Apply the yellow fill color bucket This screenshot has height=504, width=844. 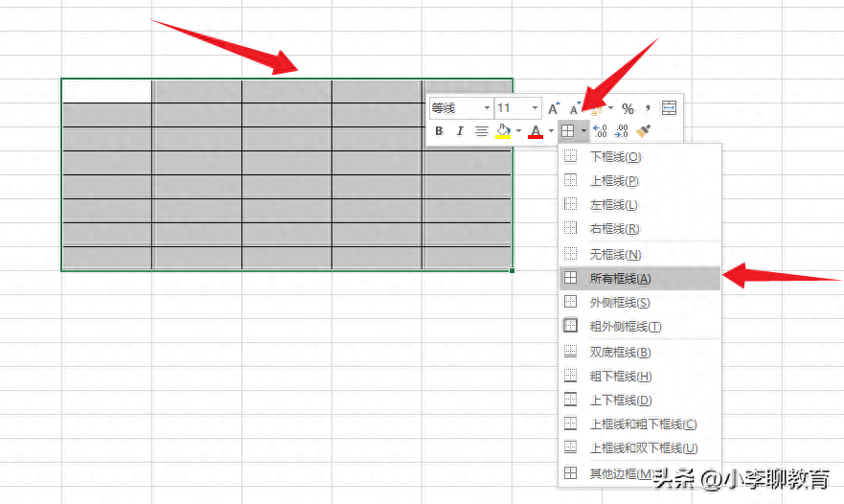(503, 131)
